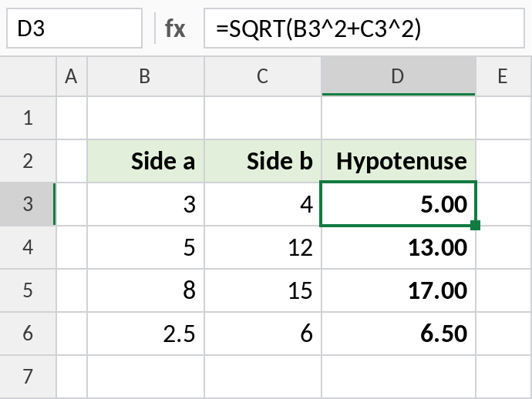Select cell D4 showing 13.00
Viewport: 532px width, 399px height.
[399, 247]
